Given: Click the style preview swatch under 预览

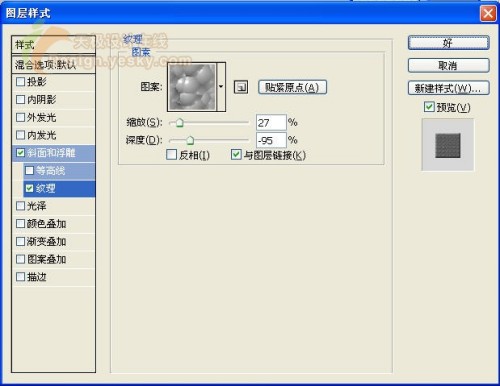Looking at the screenshot, I should point(448,145).
